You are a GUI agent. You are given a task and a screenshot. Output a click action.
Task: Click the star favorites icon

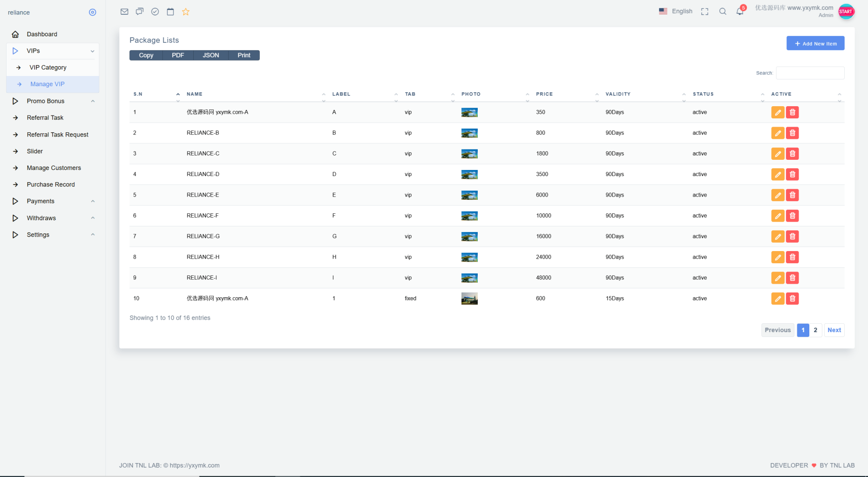pos(186,12)
